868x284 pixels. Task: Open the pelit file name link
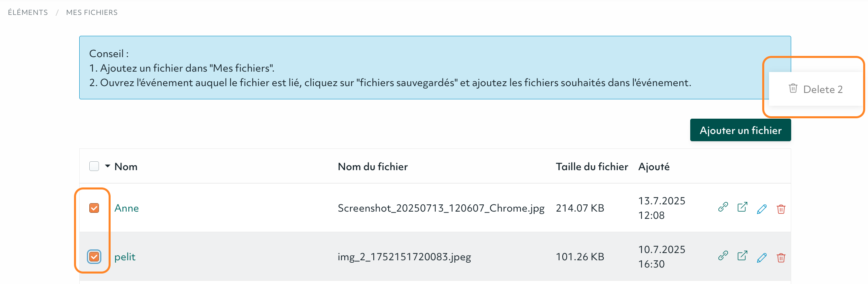tap(124, 257)
